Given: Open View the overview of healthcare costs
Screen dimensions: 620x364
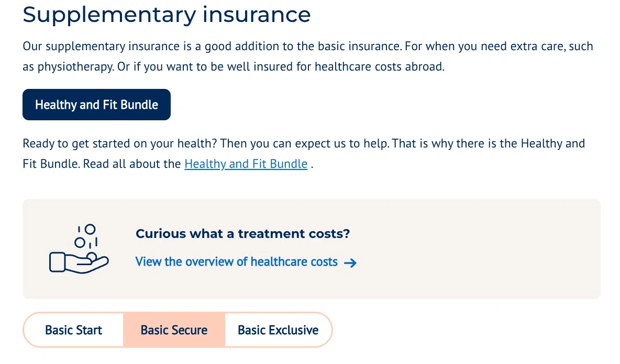Looking at the screenshot, I should coord(237,261).
